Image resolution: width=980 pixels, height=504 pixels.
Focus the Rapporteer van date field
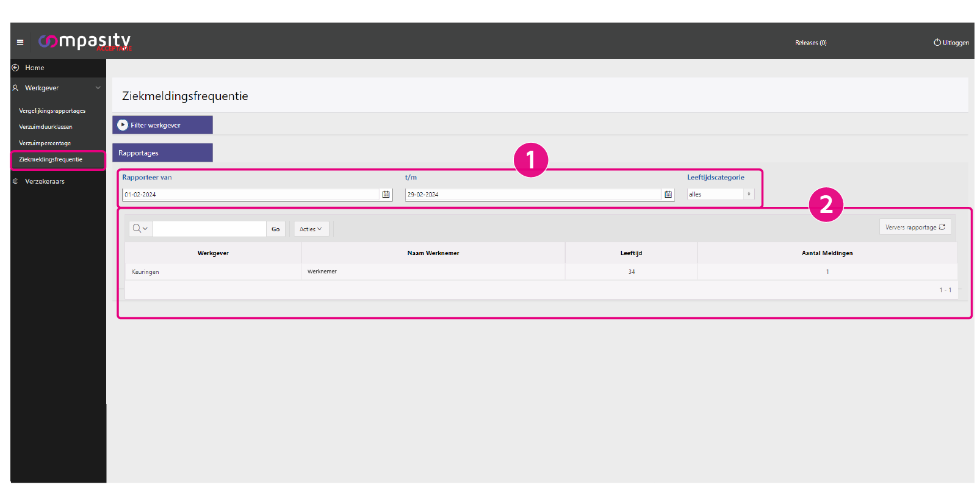[251, 195]
